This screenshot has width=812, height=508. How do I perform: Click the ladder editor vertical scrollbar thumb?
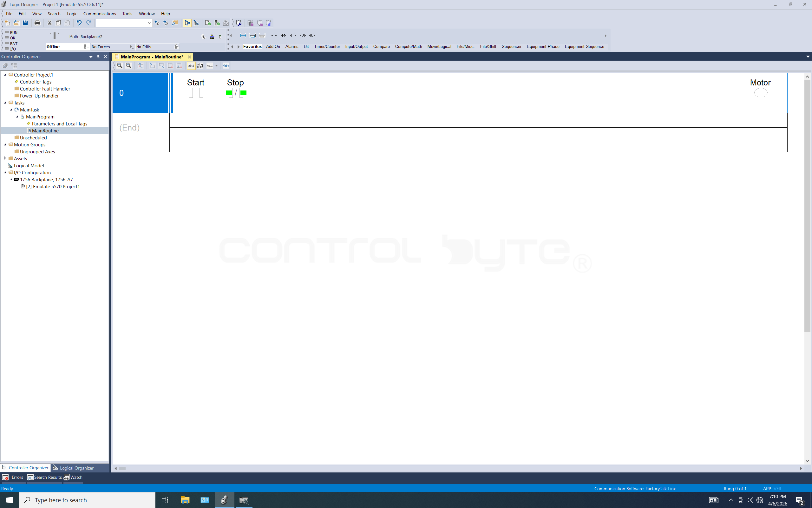point(807,206)
